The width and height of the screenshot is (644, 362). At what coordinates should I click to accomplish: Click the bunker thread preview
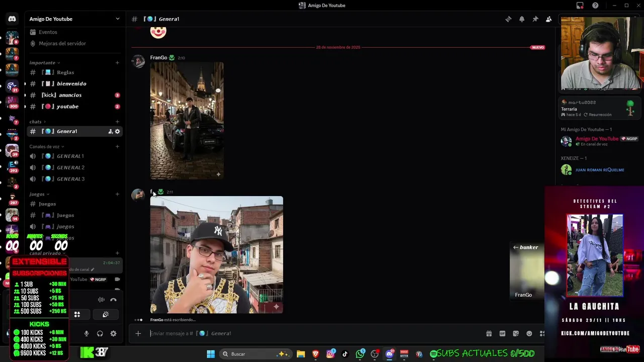click(527, 272)
